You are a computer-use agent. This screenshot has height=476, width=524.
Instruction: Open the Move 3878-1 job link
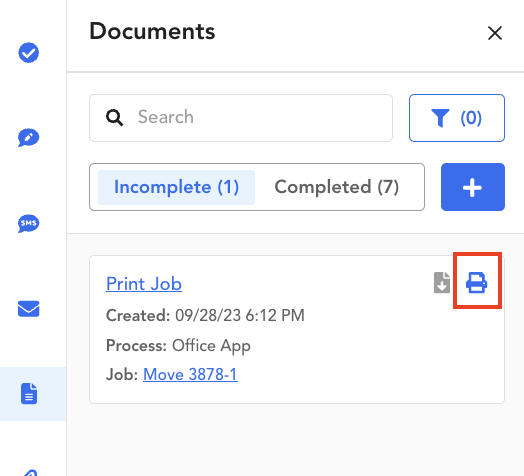190,374
